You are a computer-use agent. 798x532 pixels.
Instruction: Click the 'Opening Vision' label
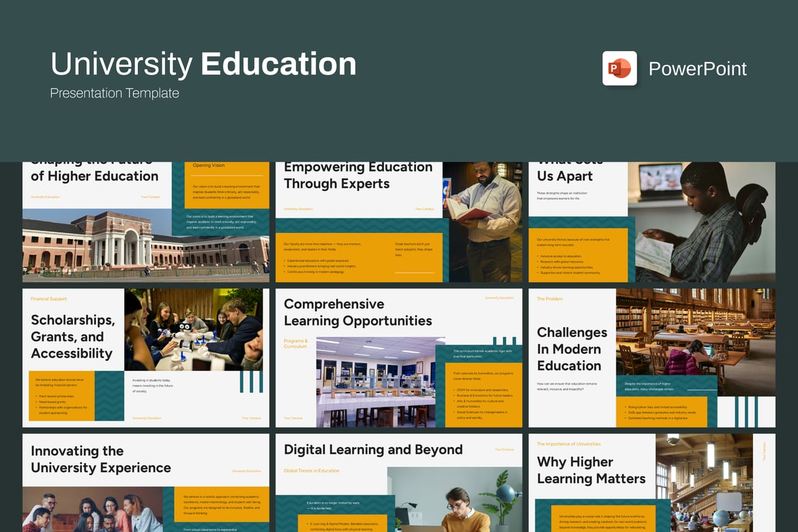pos(208,166)
